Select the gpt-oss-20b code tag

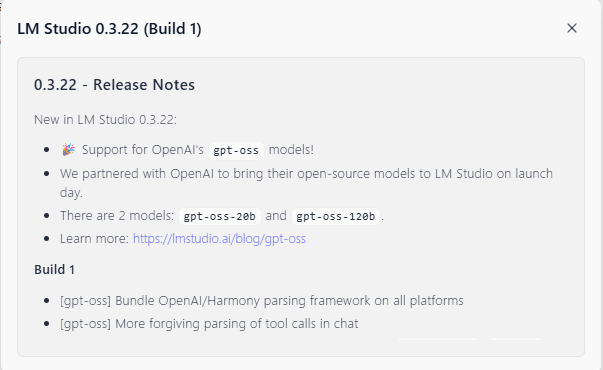pos(220,216)
